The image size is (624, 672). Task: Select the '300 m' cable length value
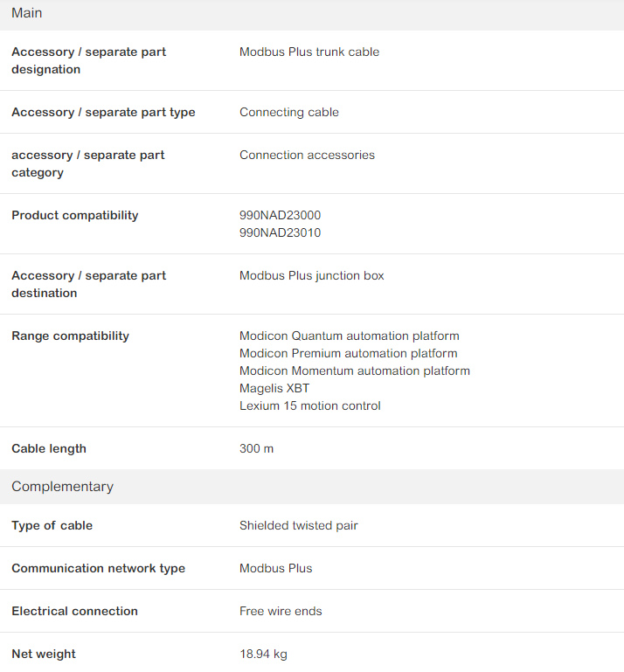click(x=256, y=448)
